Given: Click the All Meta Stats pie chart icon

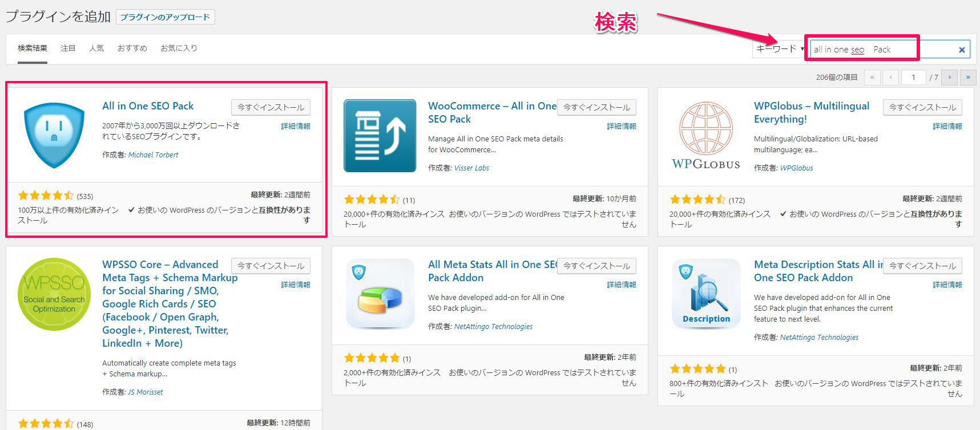Looking at the screenshot, I should (x=380, y=294).
